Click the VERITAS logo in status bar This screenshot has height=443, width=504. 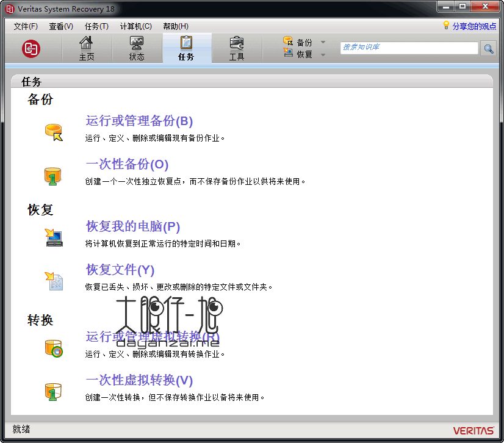[473, 431]
